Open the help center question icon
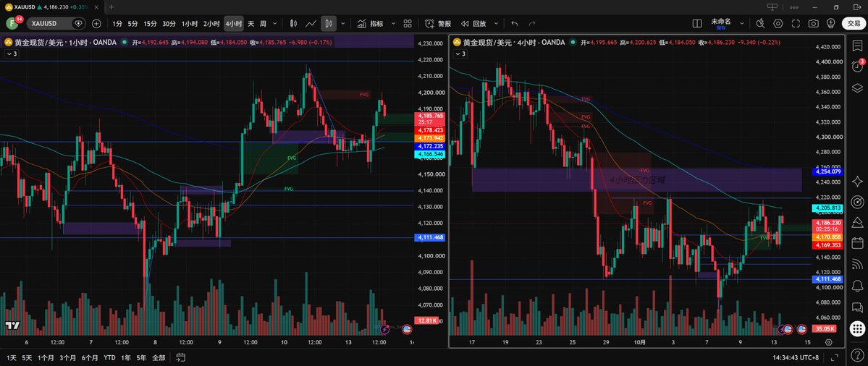The height and width of the screenshot is (366, 868). pyautogui.click(x=857, y=355)
